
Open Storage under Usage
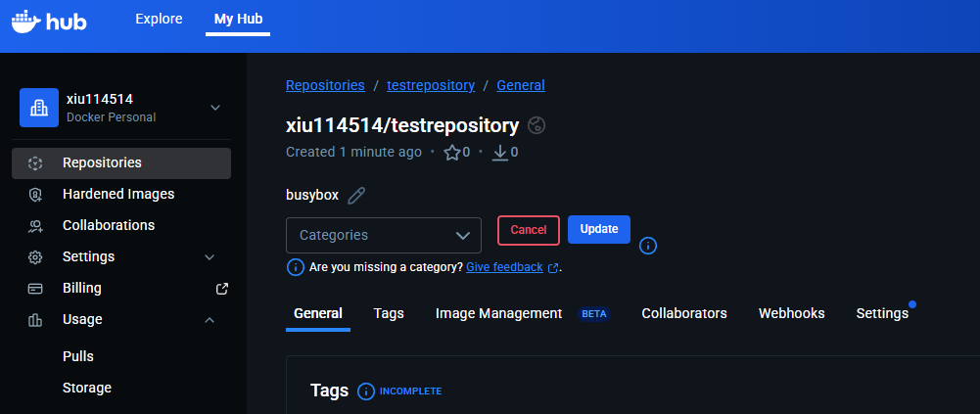pyautogui.click(x=87, y=388)
